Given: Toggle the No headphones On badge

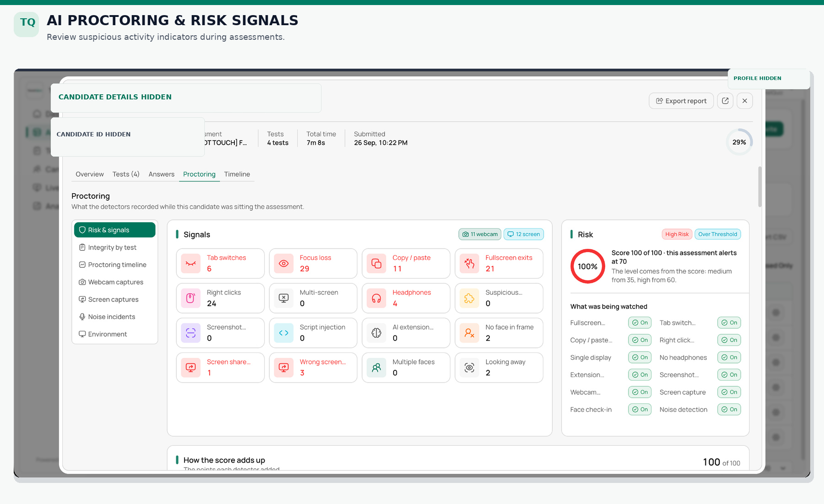Looking at the screenshot, I should [729, 358].
